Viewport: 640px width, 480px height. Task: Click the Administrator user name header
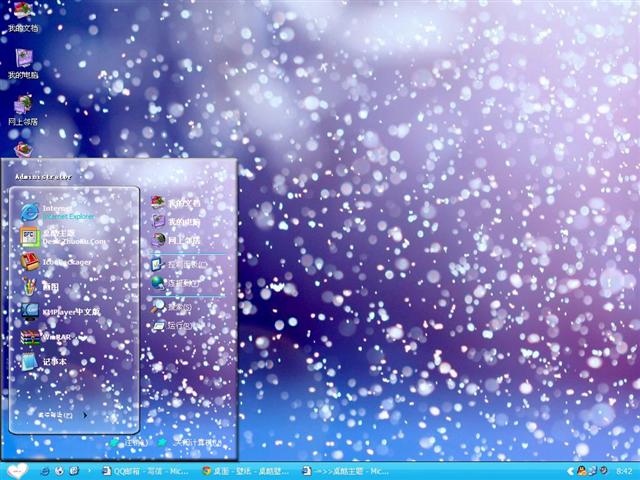click(43, 177)
